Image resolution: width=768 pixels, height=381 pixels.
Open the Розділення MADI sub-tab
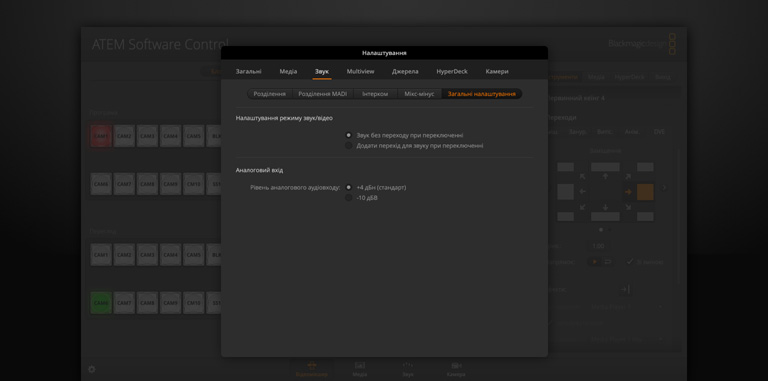tap(323, 94)
